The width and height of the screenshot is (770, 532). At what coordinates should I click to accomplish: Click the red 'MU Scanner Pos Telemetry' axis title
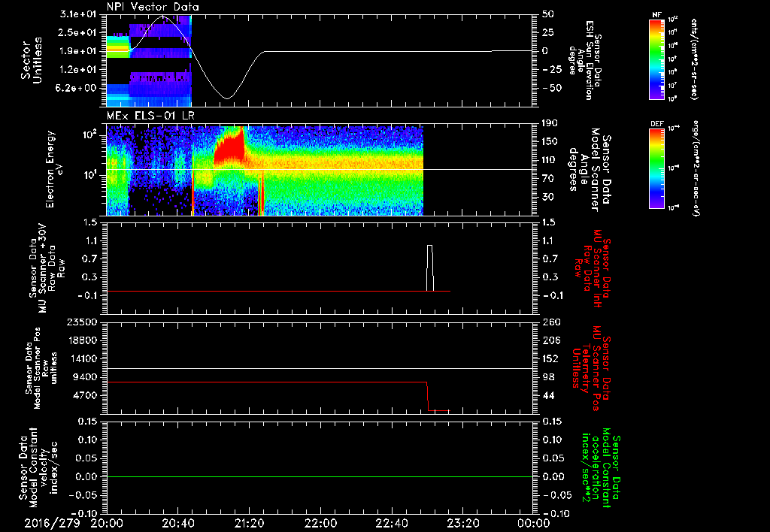tap(591, 368)
